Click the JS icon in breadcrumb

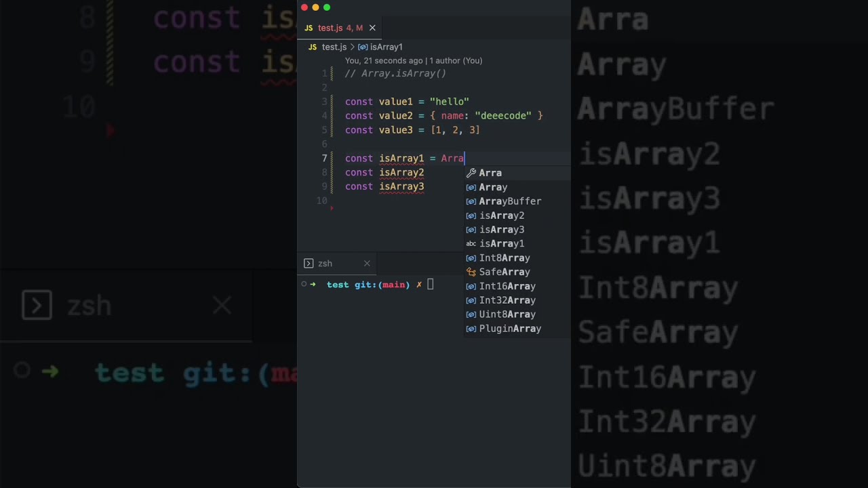point(313,47)
